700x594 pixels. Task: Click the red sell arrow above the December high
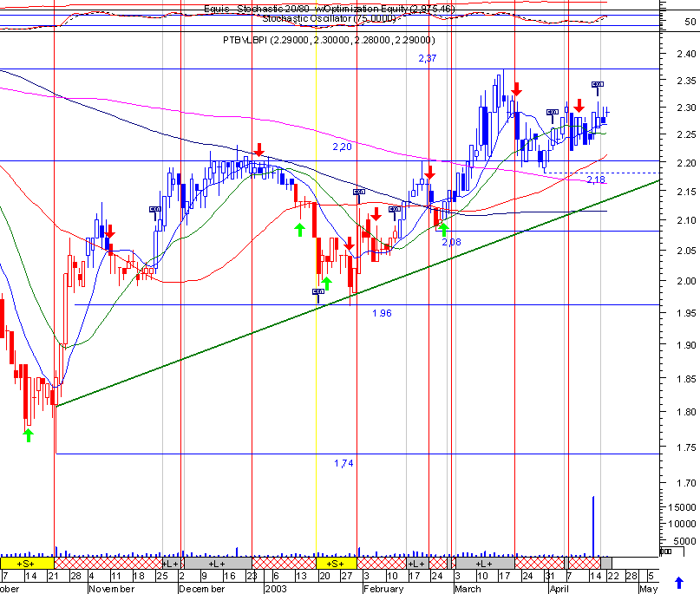[x=259, y=149]
